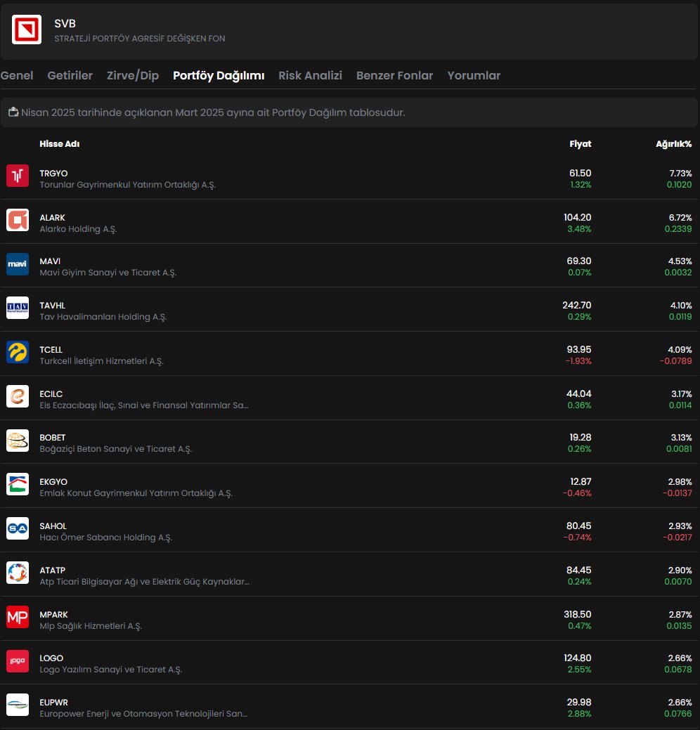Open the Zirve/Dip tab
Image resolution: width=700 pixels, height=730 pixels.
(x=133, y=75)
